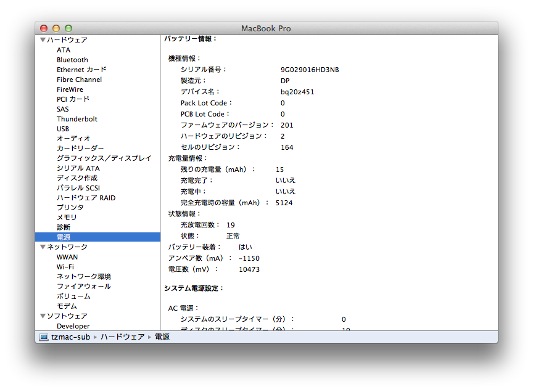Click ハードウェア in the bottom path bar
The width and height of the screenshot is (533, 392).
[122, 337]
